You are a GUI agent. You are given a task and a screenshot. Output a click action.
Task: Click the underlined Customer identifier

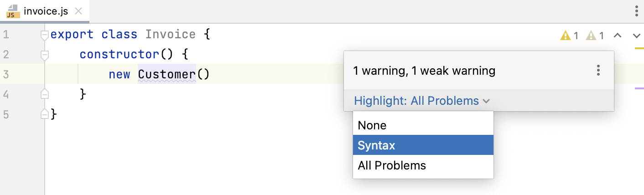pyautogui.click(x=166, y=74)
